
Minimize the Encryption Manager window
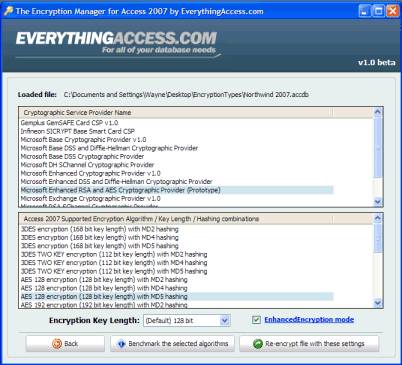pyautogui.click(x=365, y=11)
